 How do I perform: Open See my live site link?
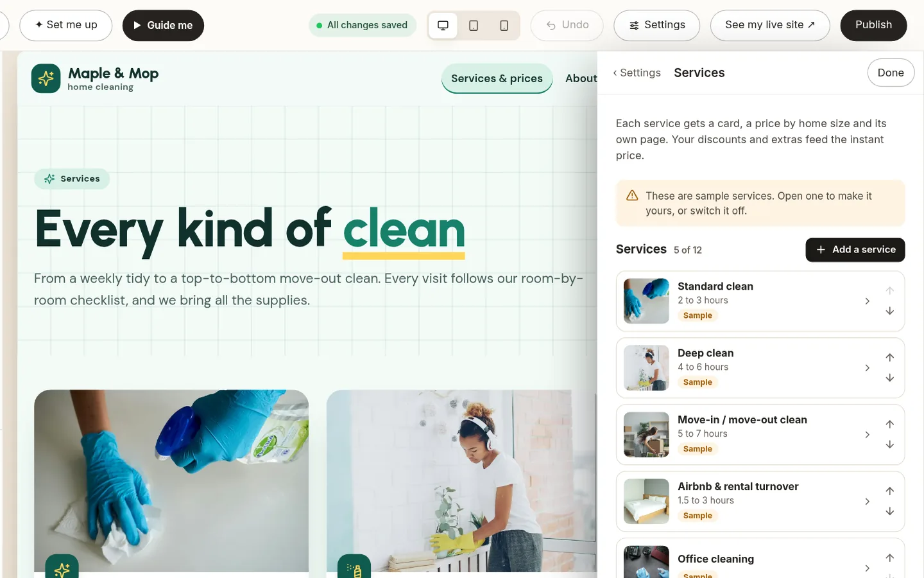[770, 25]
